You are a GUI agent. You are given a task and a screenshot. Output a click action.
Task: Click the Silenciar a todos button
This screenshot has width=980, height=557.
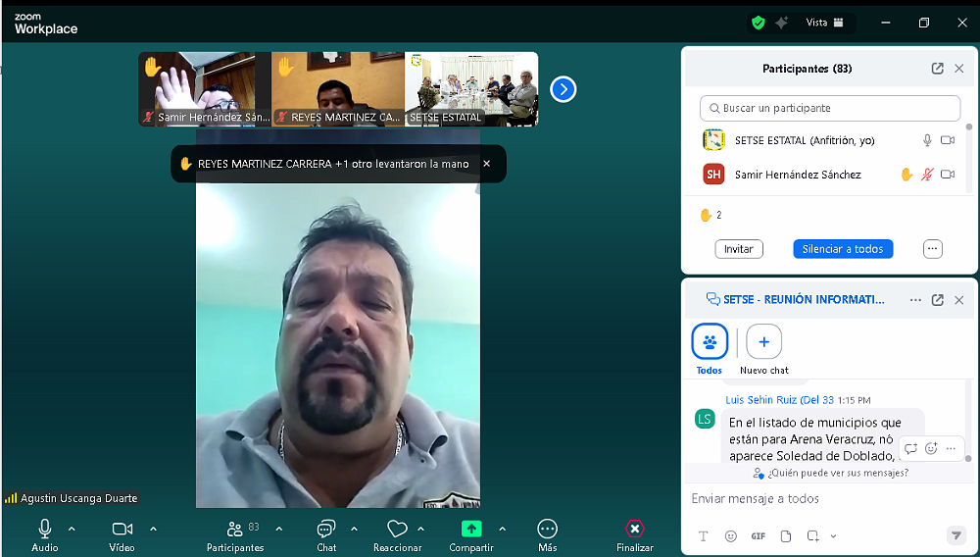843,249
